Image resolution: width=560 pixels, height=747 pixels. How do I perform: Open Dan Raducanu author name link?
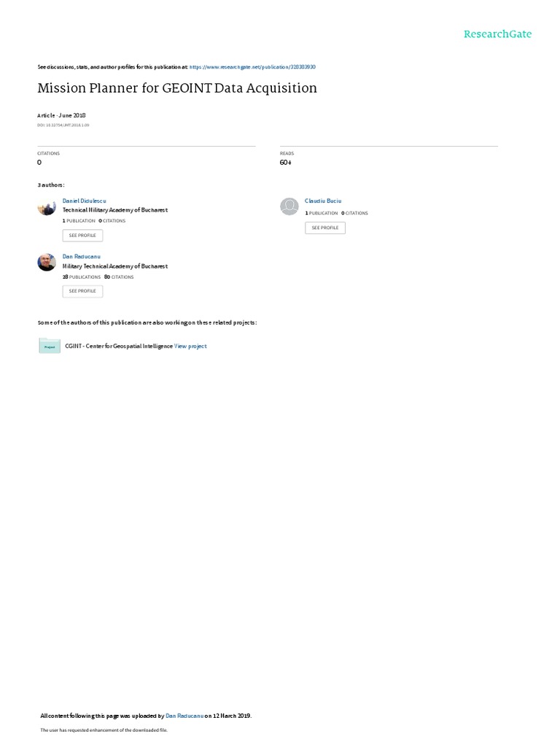(82, 256)
